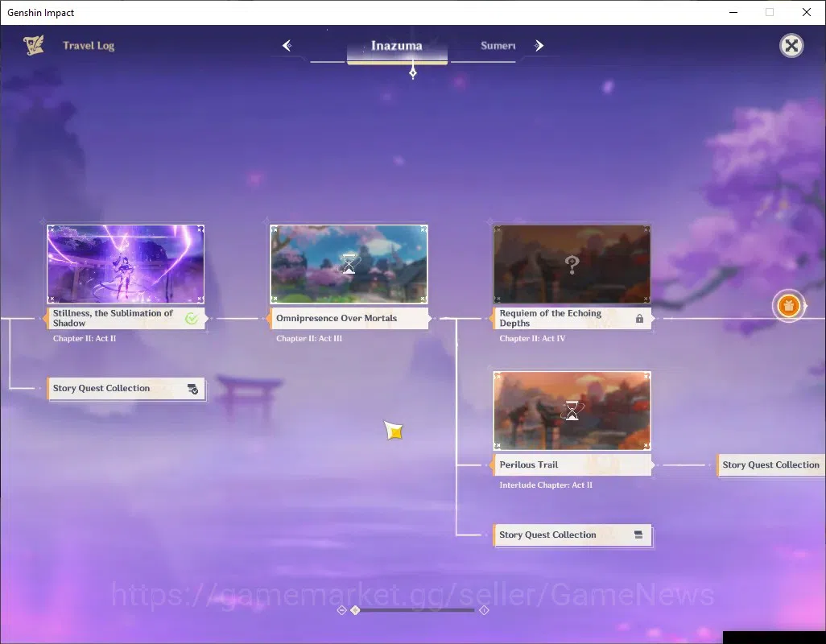The image size is (826, 644).
Task: Open Story Quest Collection below Perilous Trail
Action: coord(572,535)
